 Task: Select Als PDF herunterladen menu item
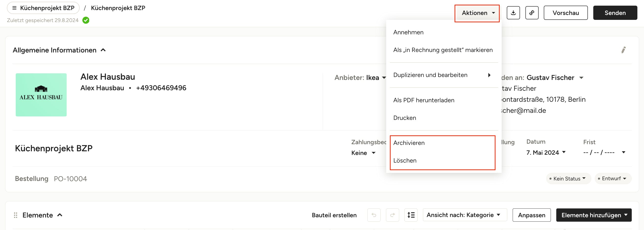tap(444, 100)
